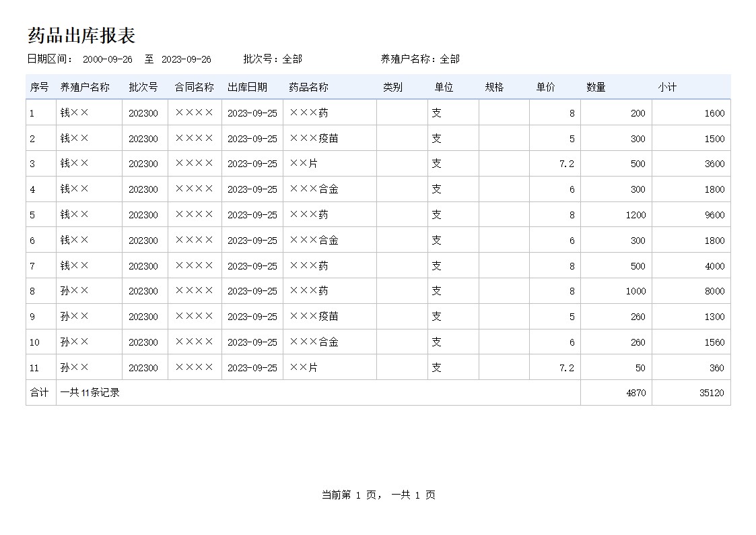This screenshot has width=756, height=535.
Task: Select subtotal 8000 in row 8
Action: coord(714,291)
